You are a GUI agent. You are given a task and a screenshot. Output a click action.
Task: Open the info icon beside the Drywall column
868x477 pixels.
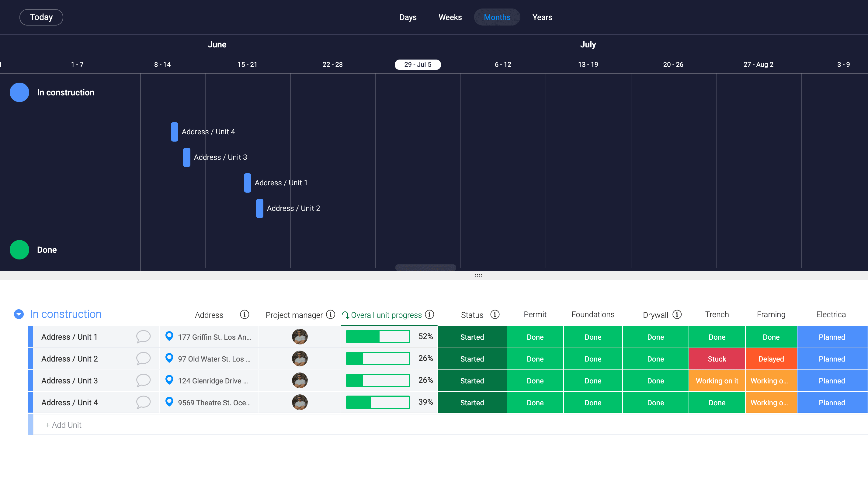(677, 314)
